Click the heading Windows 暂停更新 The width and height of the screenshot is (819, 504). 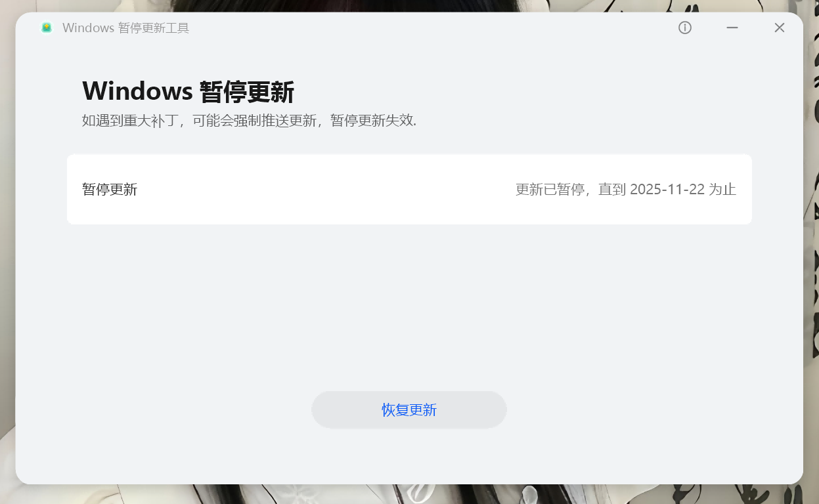(187, 91)
